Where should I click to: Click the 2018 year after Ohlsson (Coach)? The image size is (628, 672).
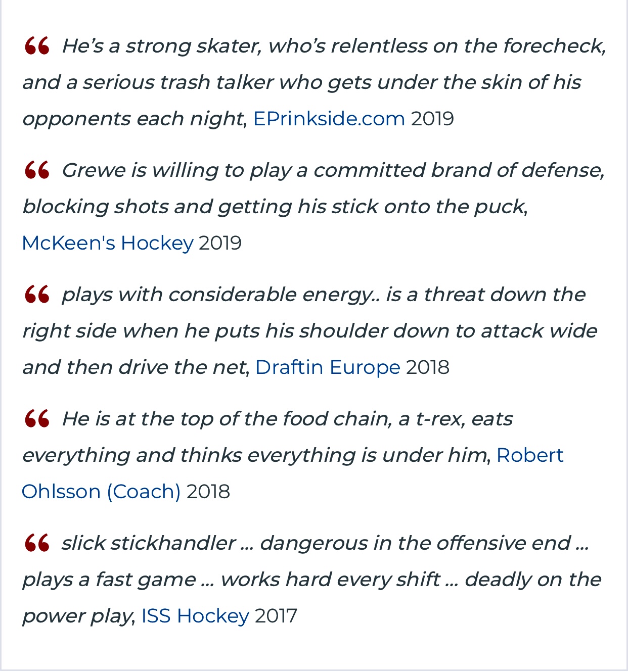tap(208, 492)
